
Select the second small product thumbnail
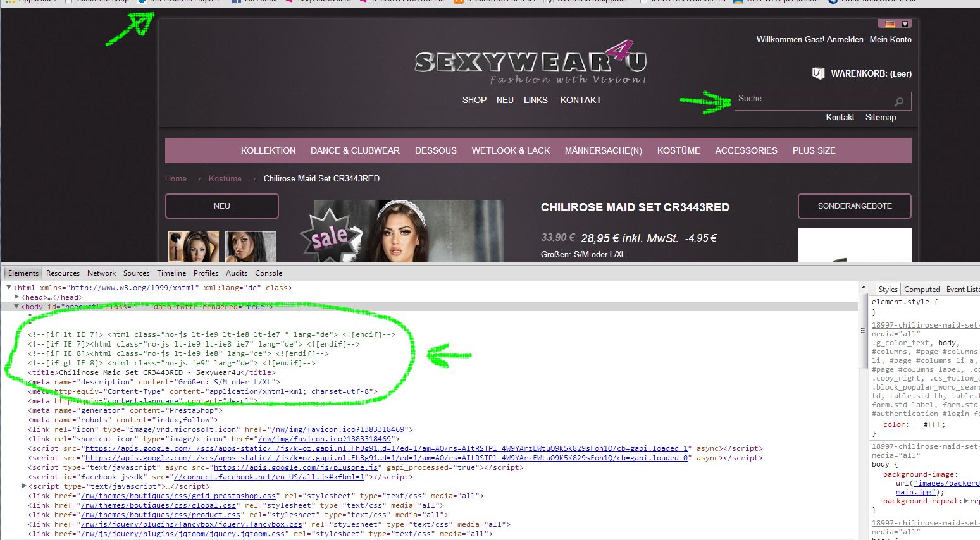(251, 247)
